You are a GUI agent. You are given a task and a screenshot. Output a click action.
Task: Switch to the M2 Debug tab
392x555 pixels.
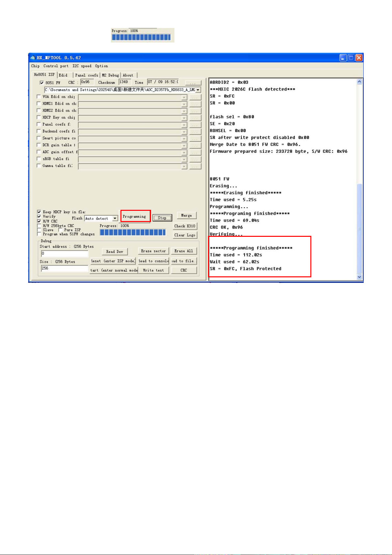(x=110, y=75)
